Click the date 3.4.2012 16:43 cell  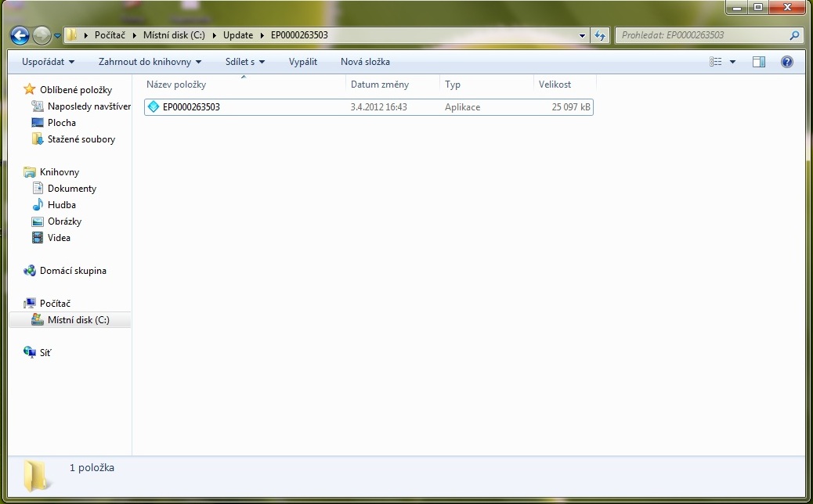[x=378, y=107]
